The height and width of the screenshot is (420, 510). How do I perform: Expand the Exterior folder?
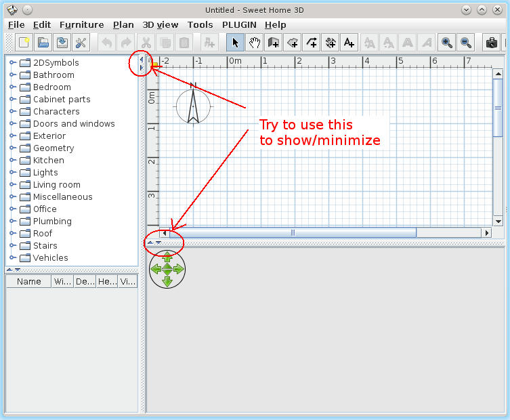point(12,135)
